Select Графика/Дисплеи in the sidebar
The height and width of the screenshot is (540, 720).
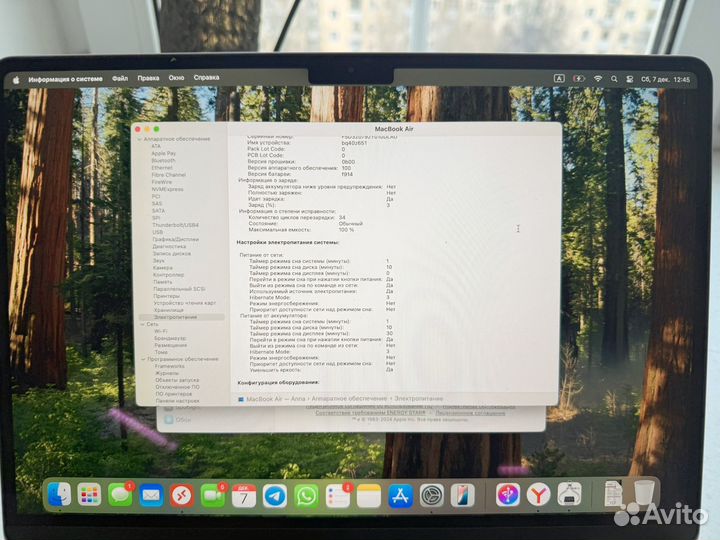click(x=176, y=239)
